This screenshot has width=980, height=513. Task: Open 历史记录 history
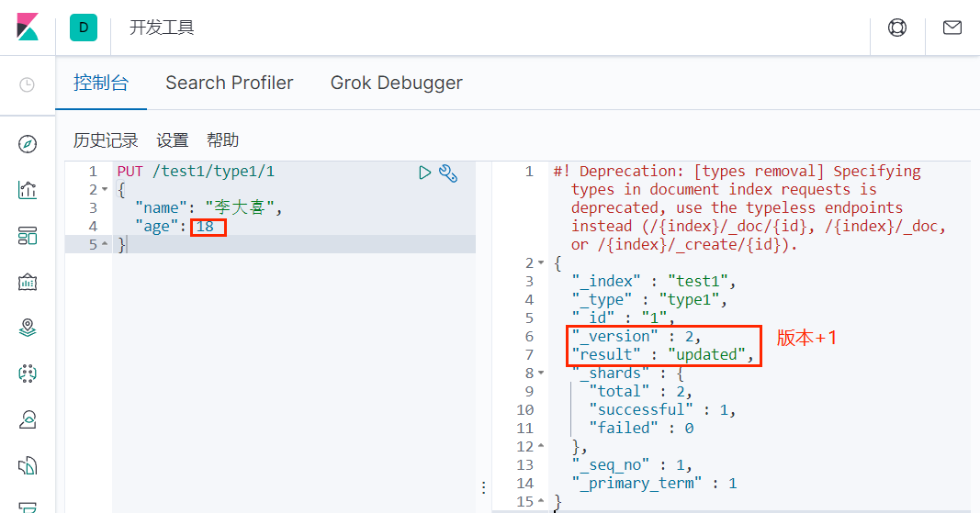pos(106,140)
